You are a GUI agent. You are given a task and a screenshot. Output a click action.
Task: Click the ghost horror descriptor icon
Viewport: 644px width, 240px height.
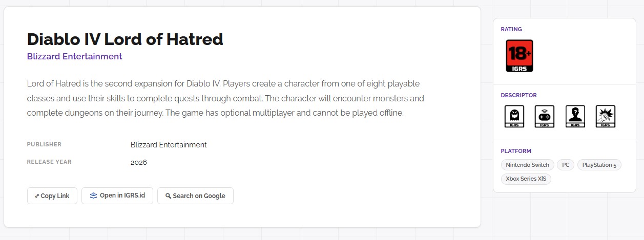(x=514, y=117)
